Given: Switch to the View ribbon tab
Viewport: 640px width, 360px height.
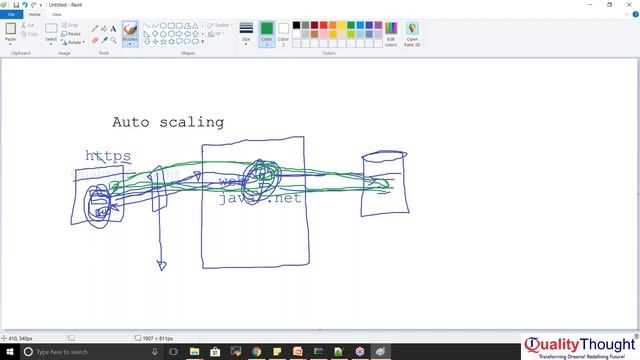Looking at the screenshot, I should tap(56, 14).
